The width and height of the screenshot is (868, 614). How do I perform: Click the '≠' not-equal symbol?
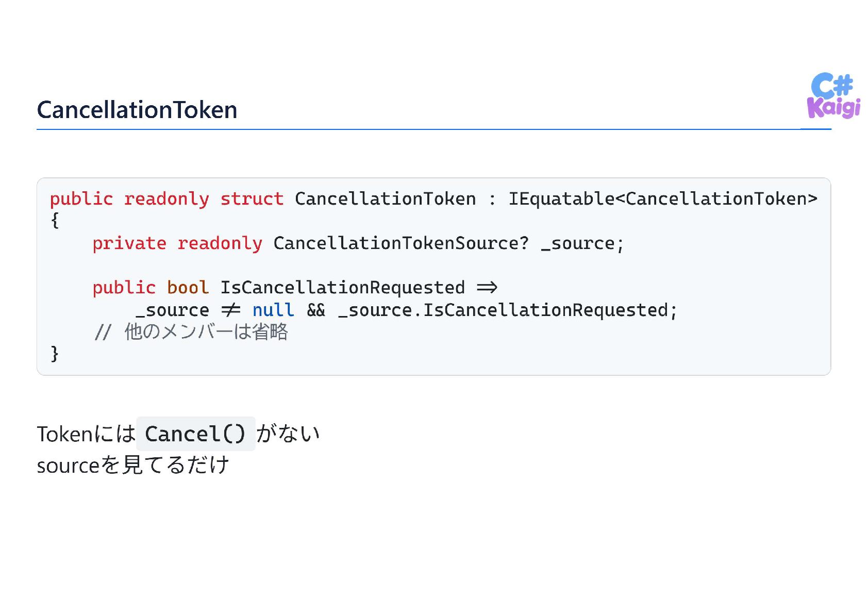pyautogui.click(x=231, y=310)
